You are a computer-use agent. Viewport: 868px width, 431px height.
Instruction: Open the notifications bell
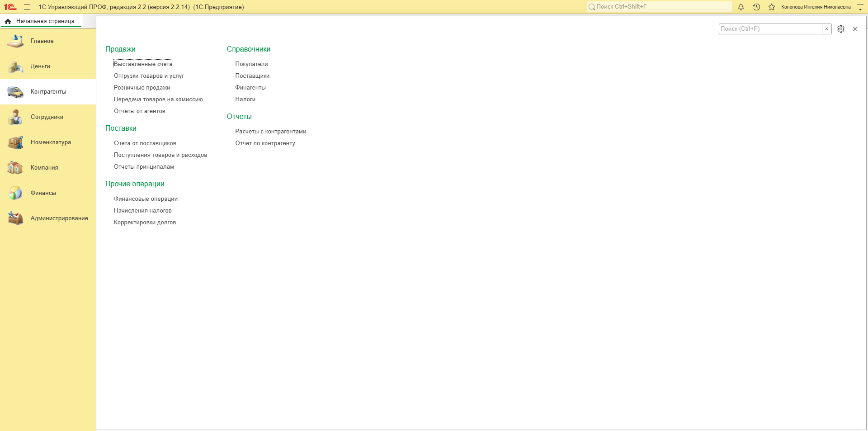tap(741, 7)
